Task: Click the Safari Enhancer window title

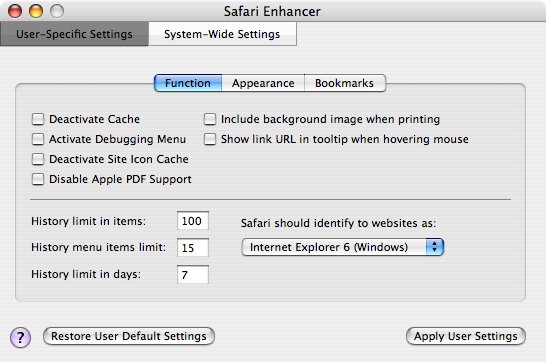Action: (272, 11)
